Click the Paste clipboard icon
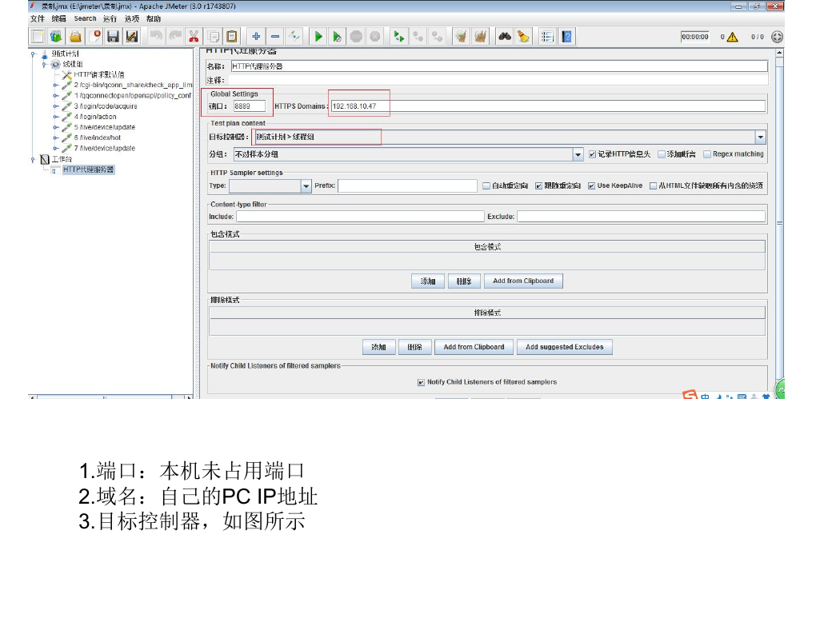 pyautogui.click(x=232, y=37)
